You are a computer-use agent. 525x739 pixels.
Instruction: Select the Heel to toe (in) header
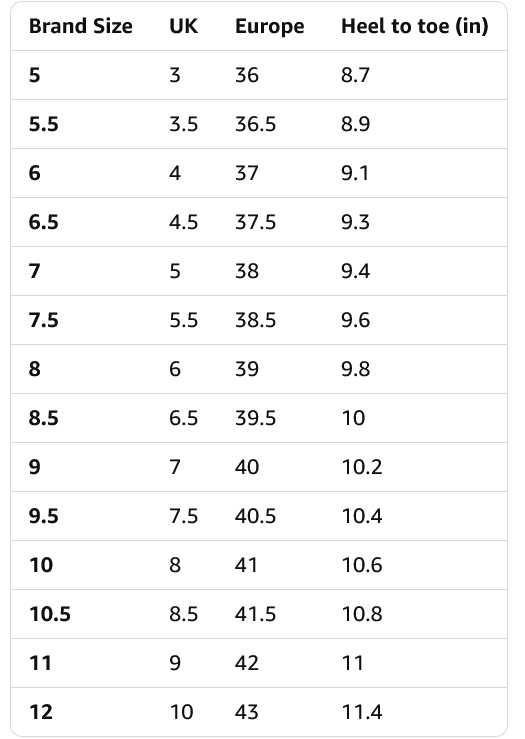(415, 26)
